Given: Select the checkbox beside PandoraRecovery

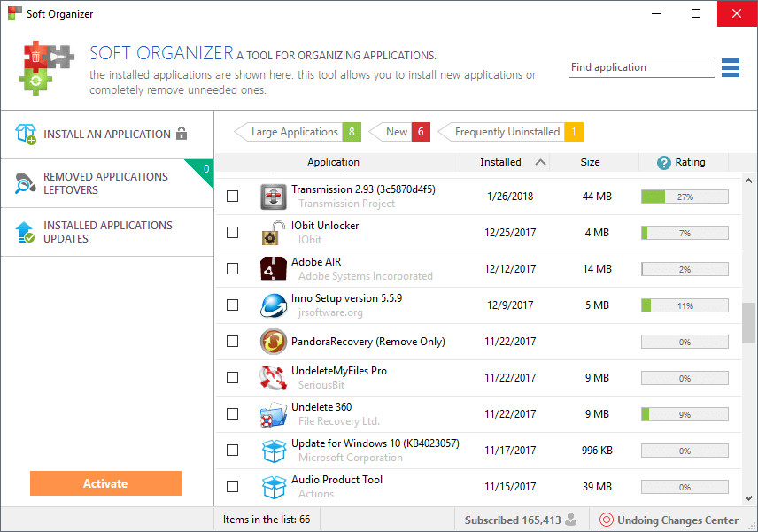Looking at the screenshot, I should [x=232, y=341].
